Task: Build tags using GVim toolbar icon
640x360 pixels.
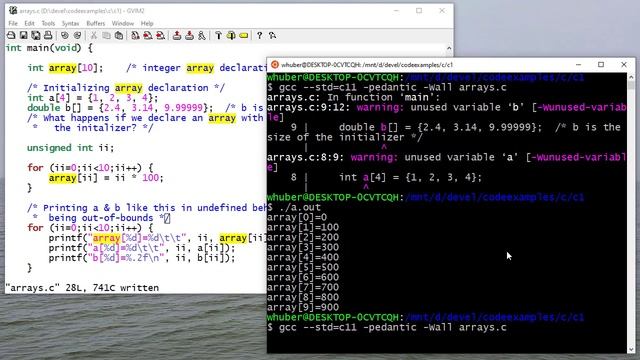Action: (x=231, y=36)
